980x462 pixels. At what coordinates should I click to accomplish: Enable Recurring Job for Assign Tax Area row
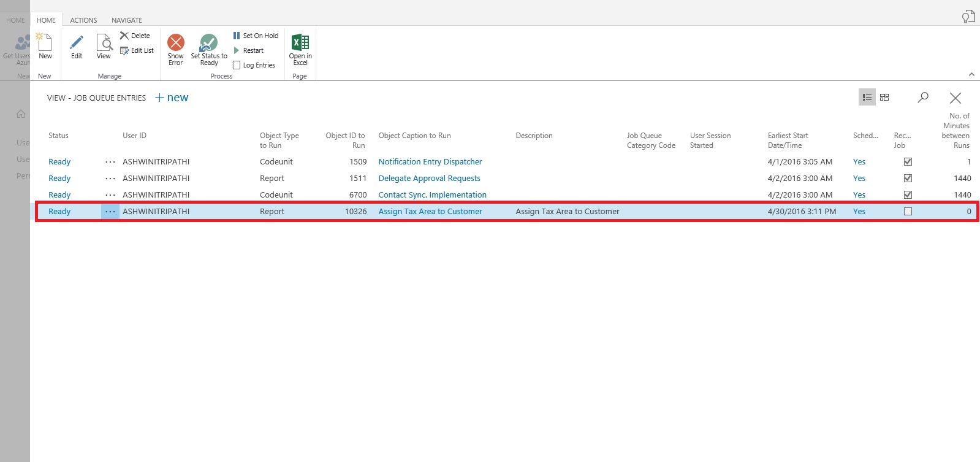908,212
